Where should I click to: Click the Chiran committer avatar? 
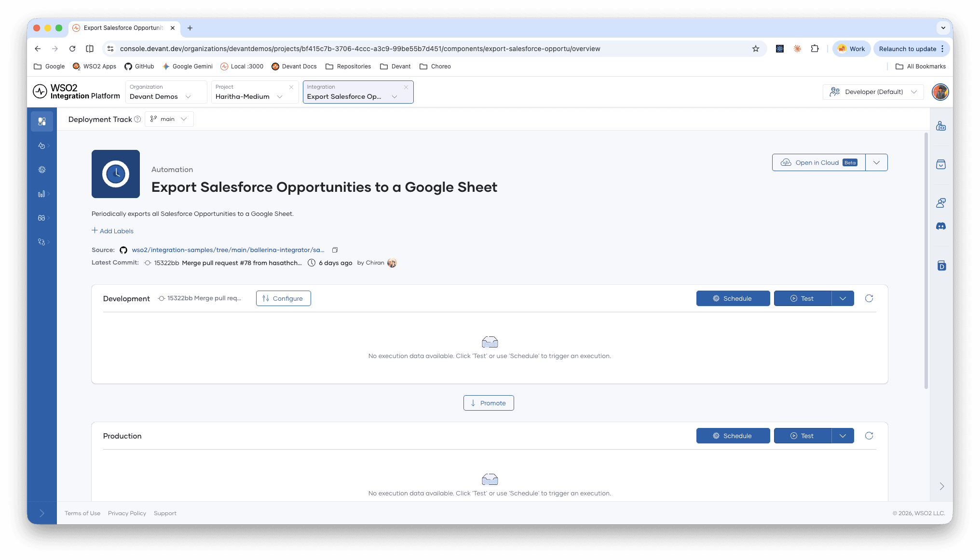(x=392, y=263)
